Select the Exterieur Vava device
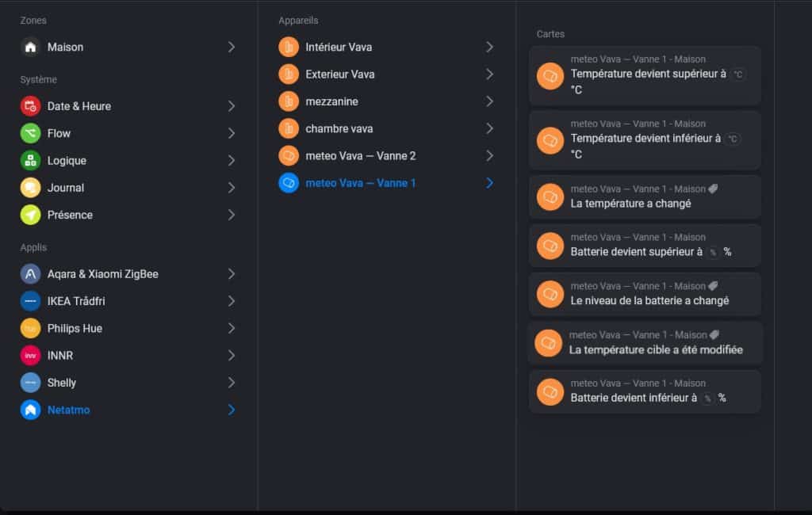 (386, 74)
